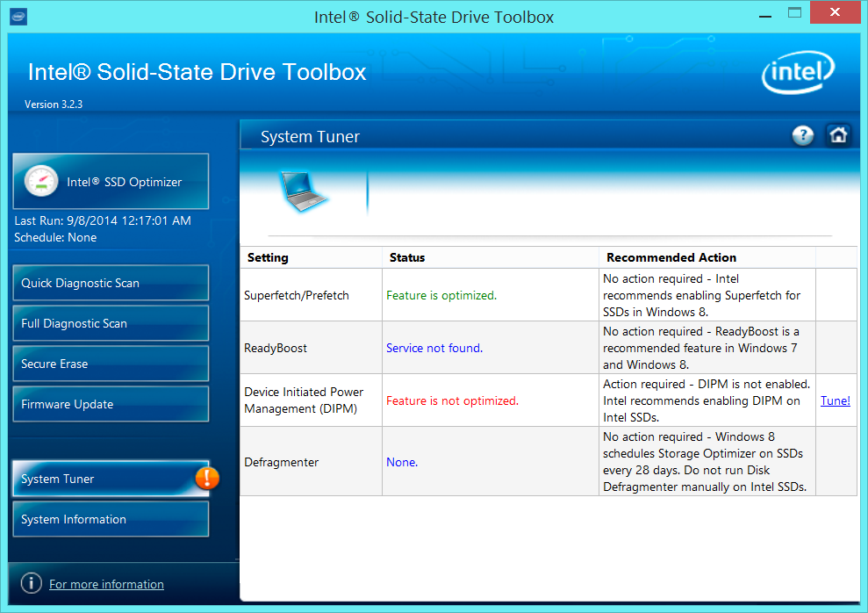Open System Information
This screenshot has width=868, height=613.
111,519
